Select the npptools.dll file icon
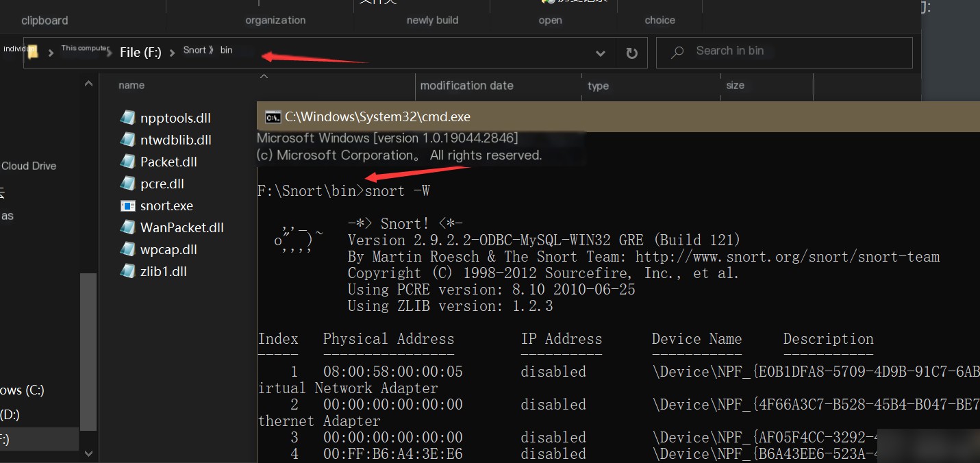This screenshot has width=980, height=463. [x=127, y=118]
